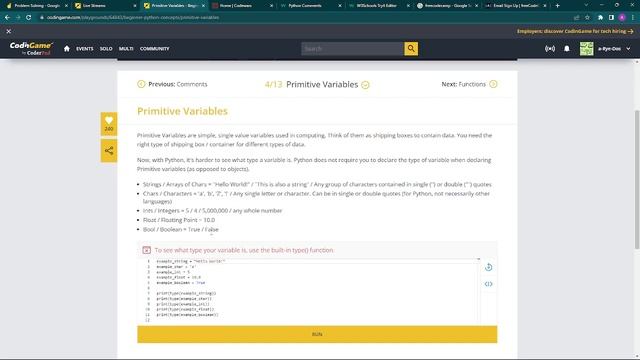
Task: Click the site lock icon in address bar
Action: click(42, 18)
